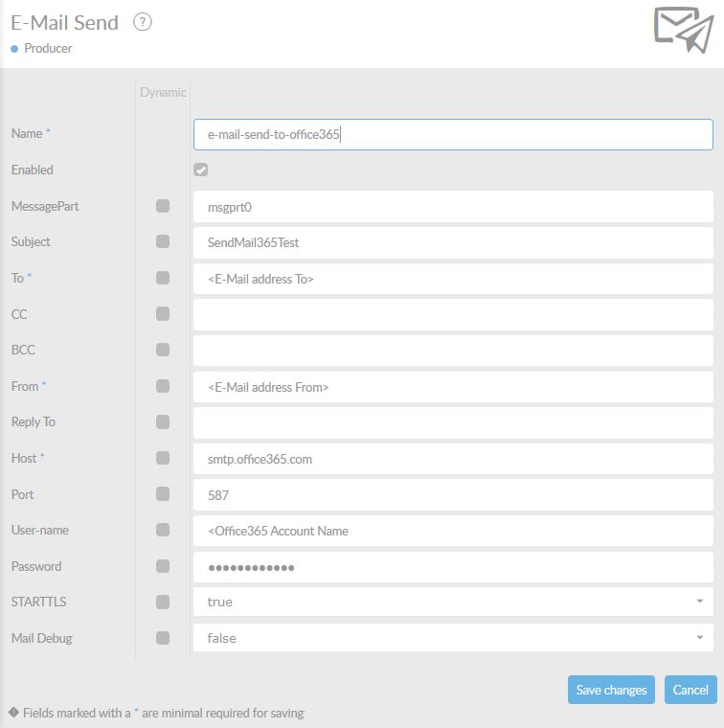Expand the Mail Debug dropdown
This screenshot has height=728, width=724.
[452, 638]
